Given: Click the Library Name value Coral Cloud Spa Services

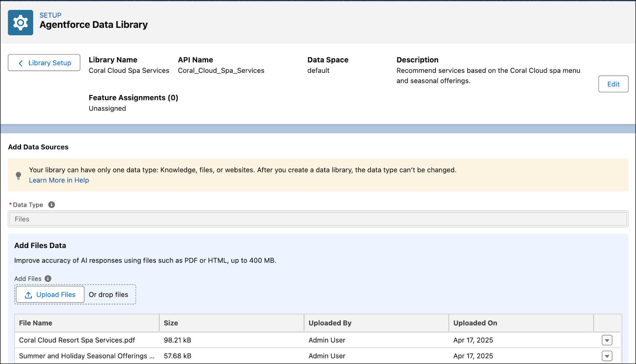Looking at the screenshot, I should (x=129, y=70).
